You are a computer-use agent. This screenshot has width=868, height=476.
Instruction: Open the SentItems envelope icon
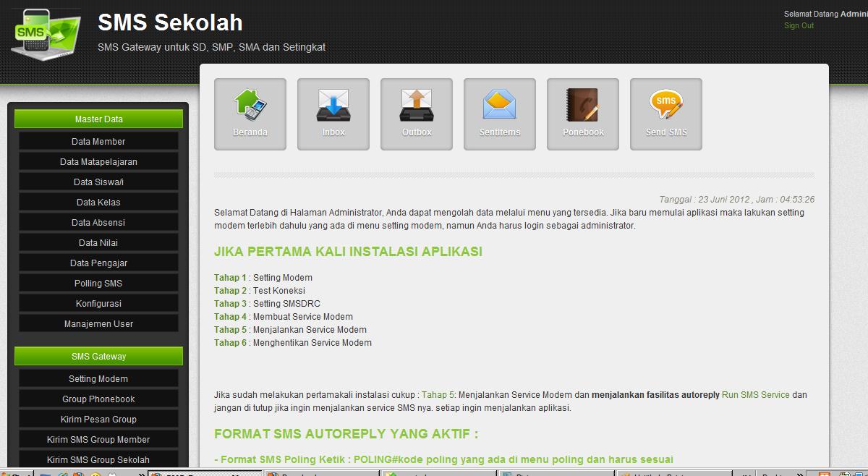pos(500,114)
